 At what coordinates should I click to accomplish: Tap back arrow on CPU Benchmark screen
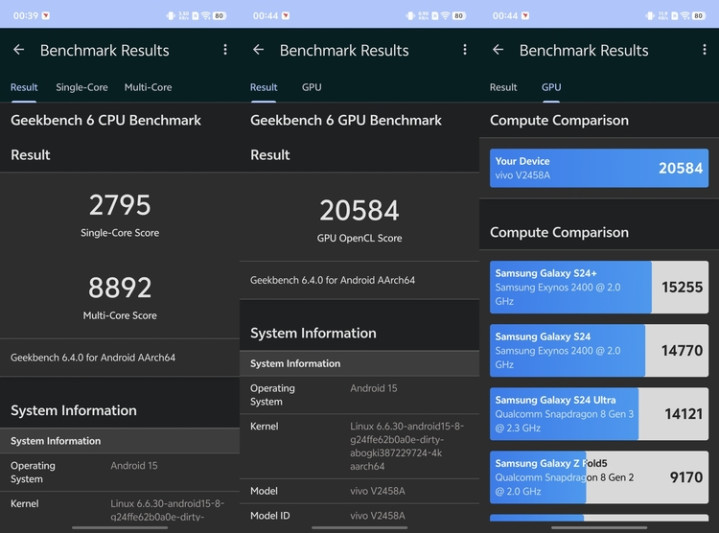(x=18, y=50)
